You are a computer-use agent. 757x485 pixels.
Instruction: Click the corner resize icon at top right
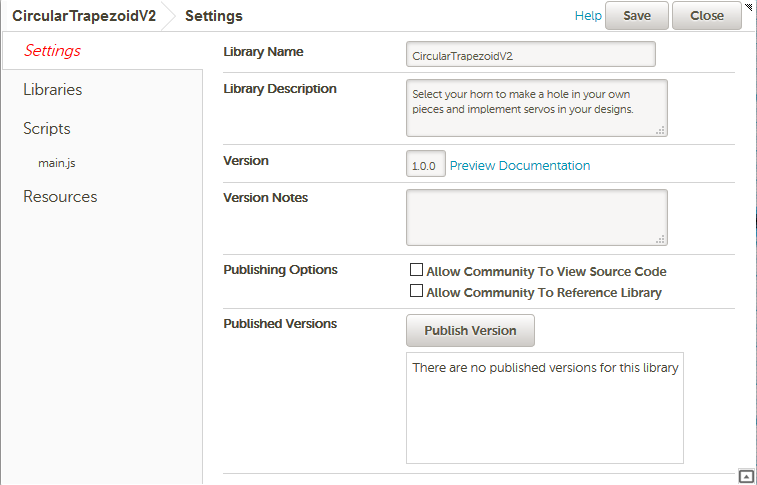(x=749, y=6)
